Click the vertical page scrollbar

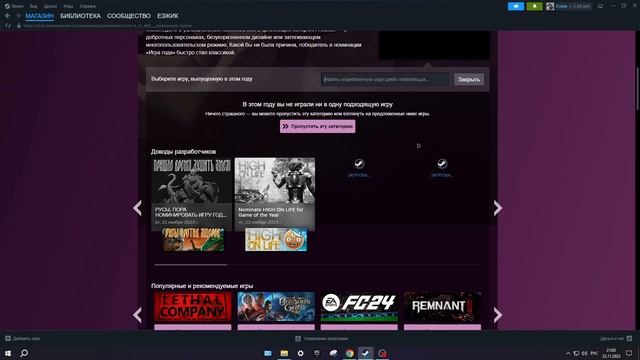click(x=638, y=88)
